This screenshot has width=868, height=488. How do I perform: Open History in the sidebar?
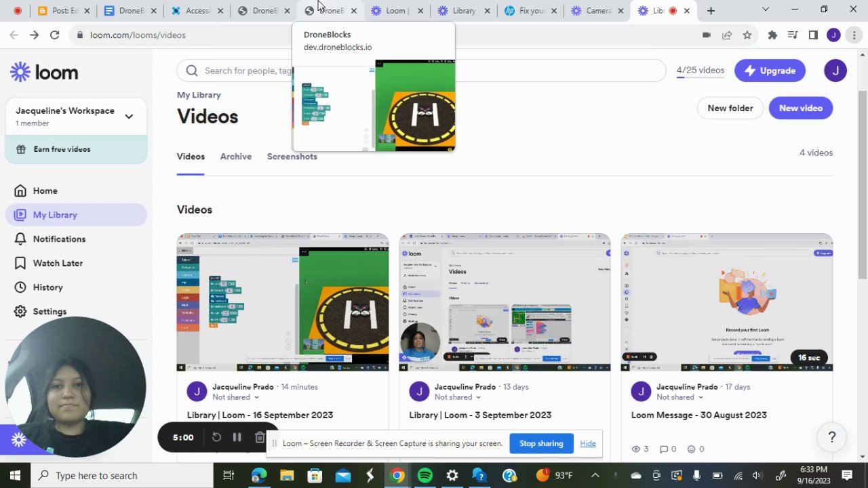pyautogui.click(x=47, y=287)
